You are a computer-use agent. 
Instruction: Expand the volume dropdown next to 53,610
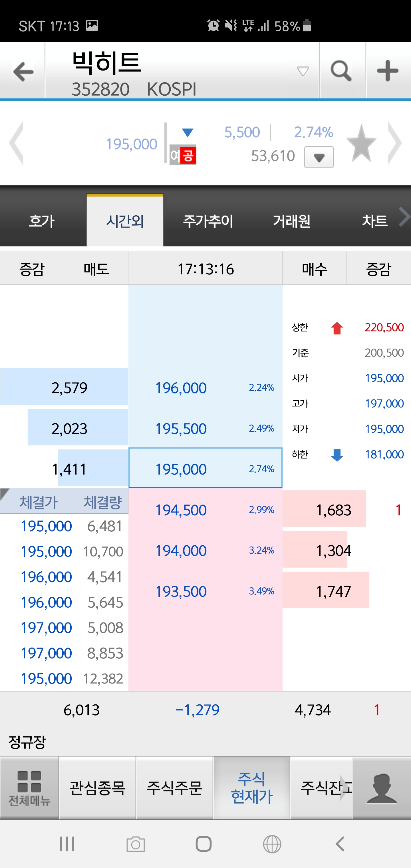click(x=319, y=157)
